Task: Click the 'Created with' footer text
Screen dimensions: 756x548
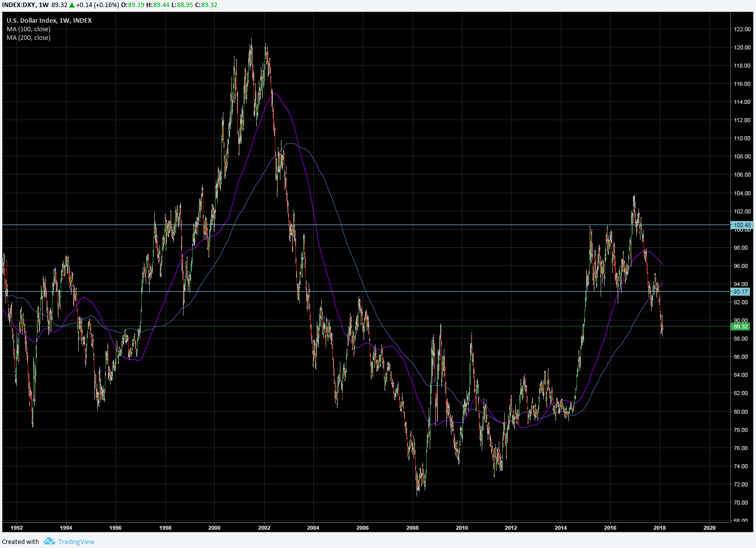Action: point(20,542)
